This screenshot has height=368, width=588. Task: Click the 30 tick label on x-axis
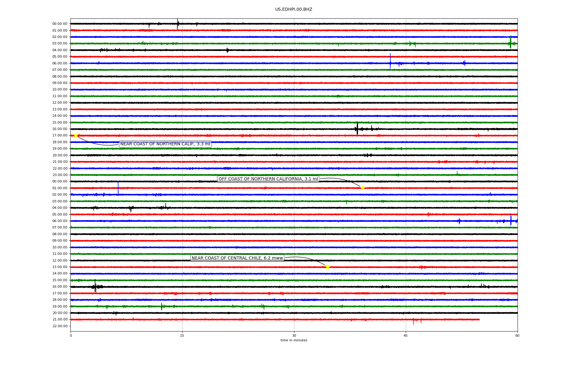294,335
